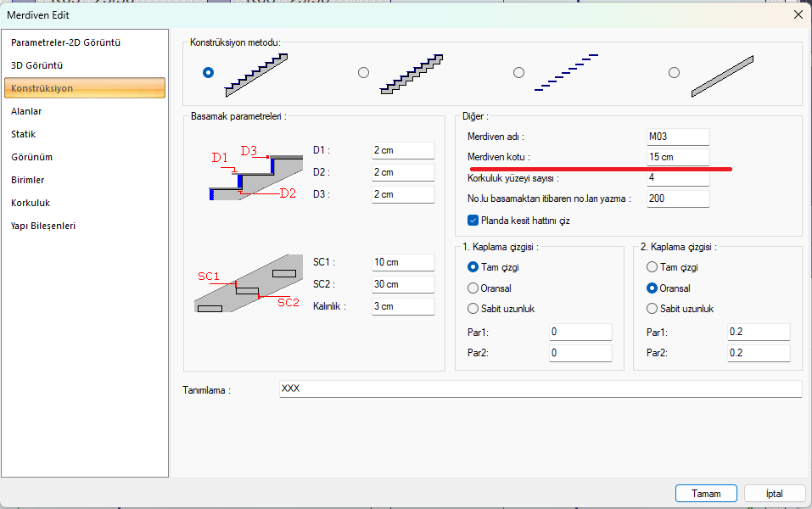Screen dimensions: 812x509
Task: Click the basamak numbering field showing 200
Action: [x=678, y=199]
